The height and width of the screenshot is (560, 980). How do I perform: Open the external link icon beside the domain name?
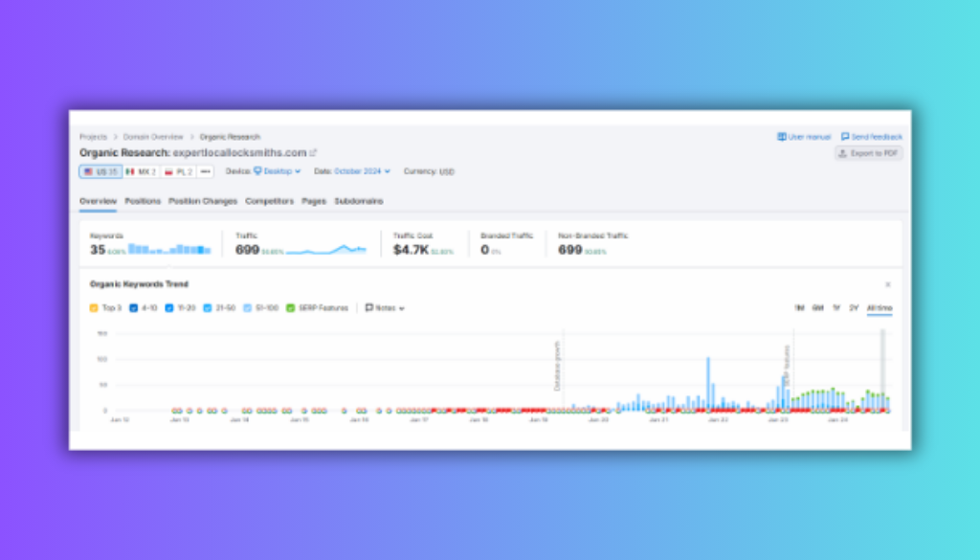point(313,153)
